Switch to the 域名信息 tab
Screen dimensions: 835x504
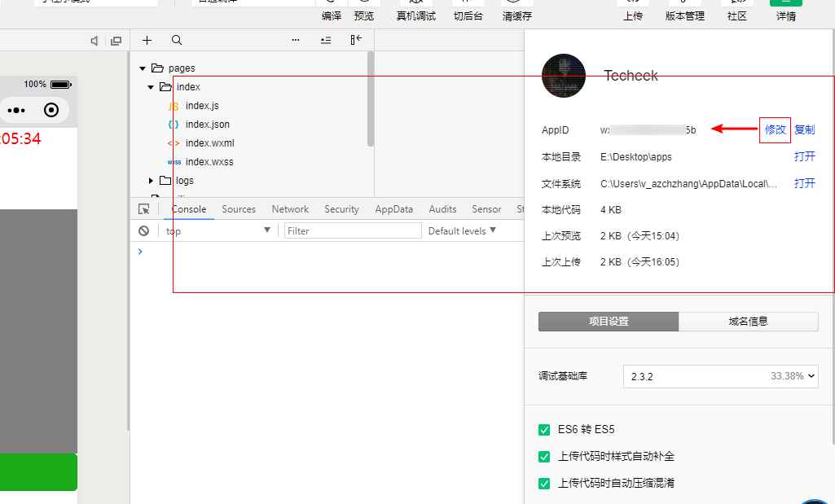(x=748, y=322)
